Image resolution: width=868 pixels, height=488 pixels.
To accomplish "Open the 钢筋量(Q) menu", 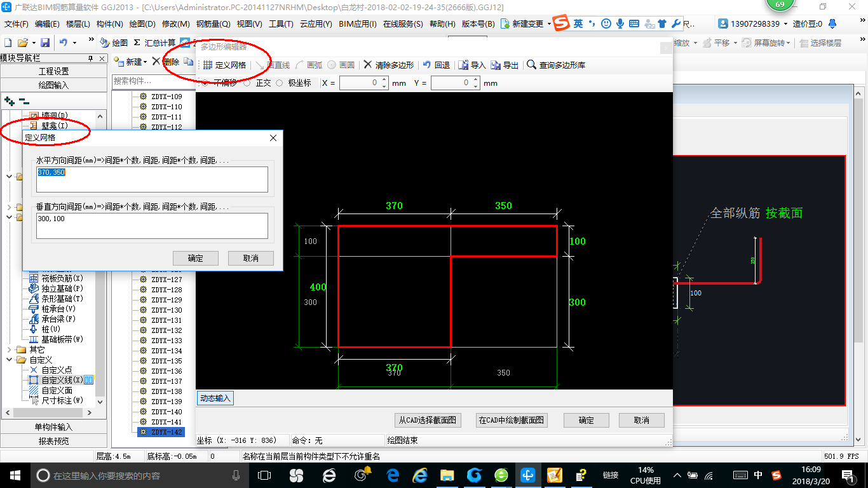I will click(x=213, y=24).
